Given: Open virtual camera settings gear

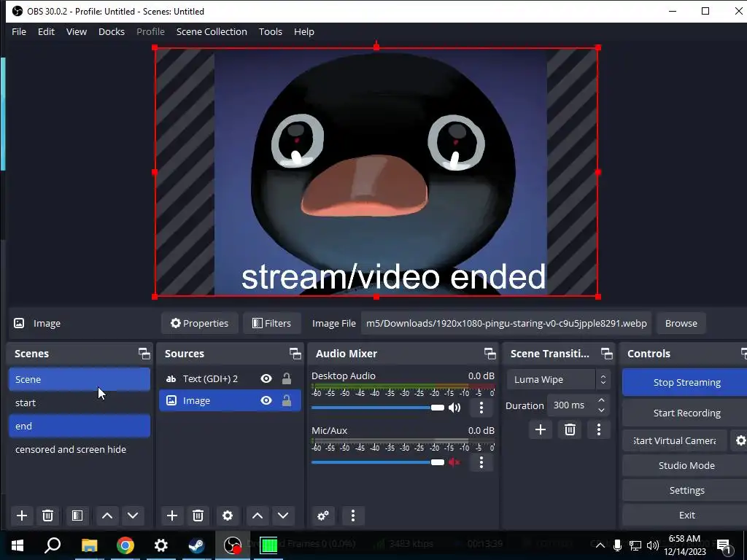Looking at the screenshot, I should [740, 440].
